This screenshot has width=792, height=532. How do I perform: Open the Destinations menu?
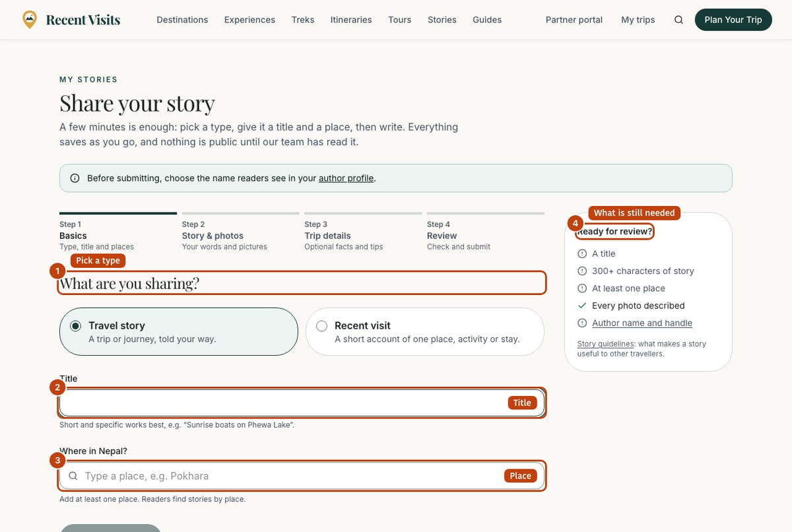click(x=182, y=20)
